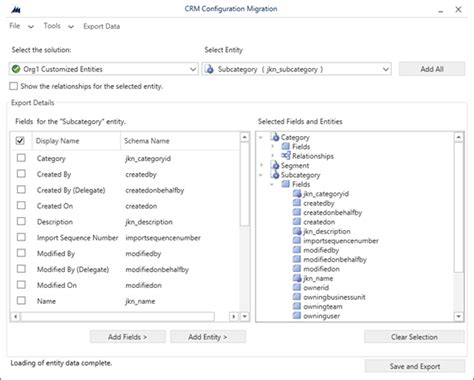The width and height of the screenshot is (474, 380).
Task: Click the modifiedonbehalfby field icon in tree
Action: click(297, 259)
